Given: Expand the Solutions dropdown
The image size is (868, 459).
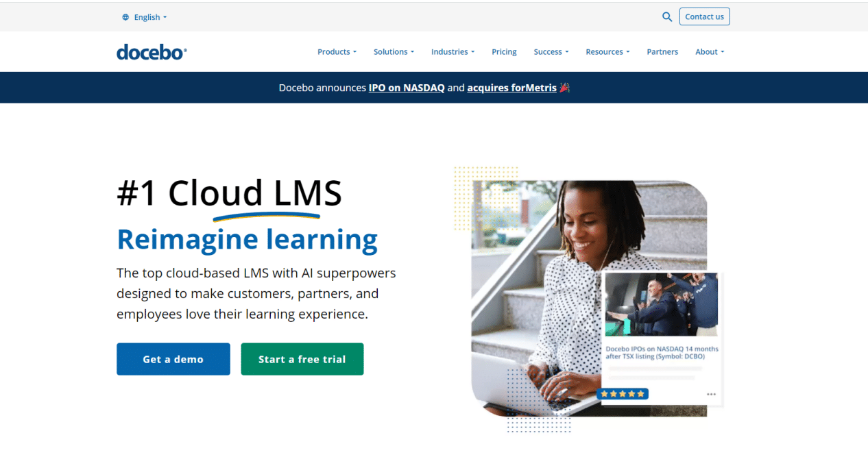Looking at the screenshot, I should coord(394,52).
